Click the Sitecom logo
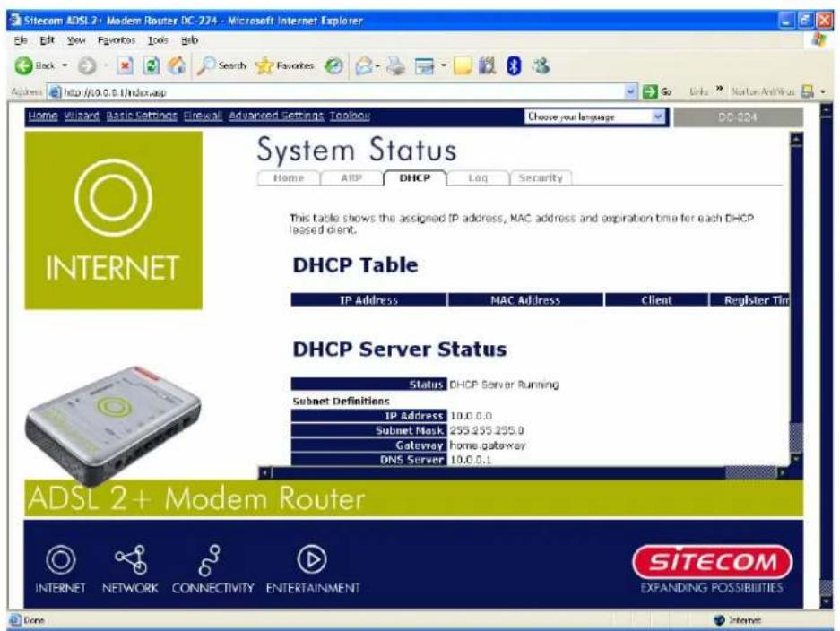This screenshot has height=631, width=840. 713,562
